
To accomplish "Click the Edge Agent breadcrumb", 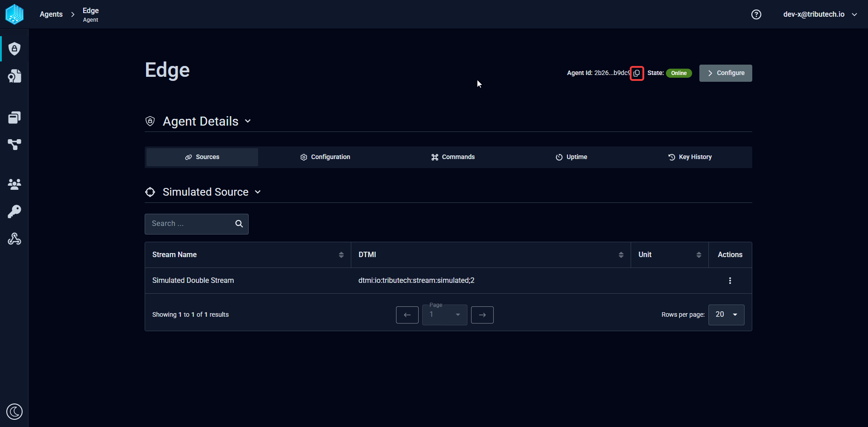I will point(90,14).
